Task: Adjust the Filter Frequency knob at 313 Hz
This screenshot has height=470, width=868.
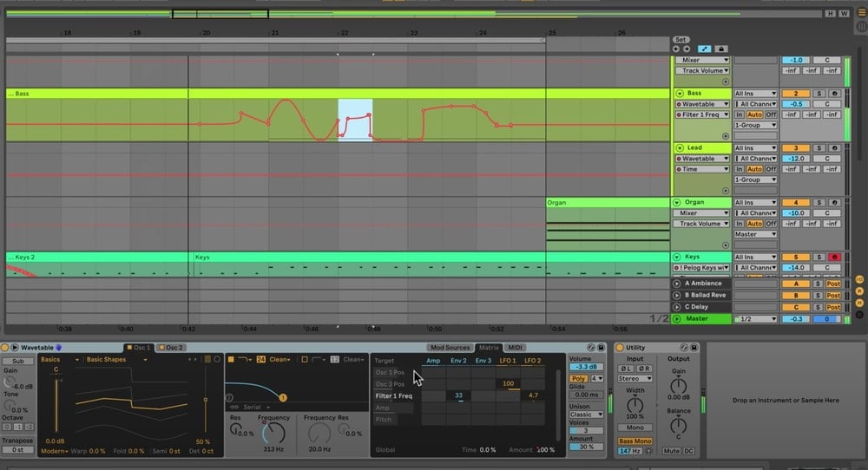Action: (273, 431)
